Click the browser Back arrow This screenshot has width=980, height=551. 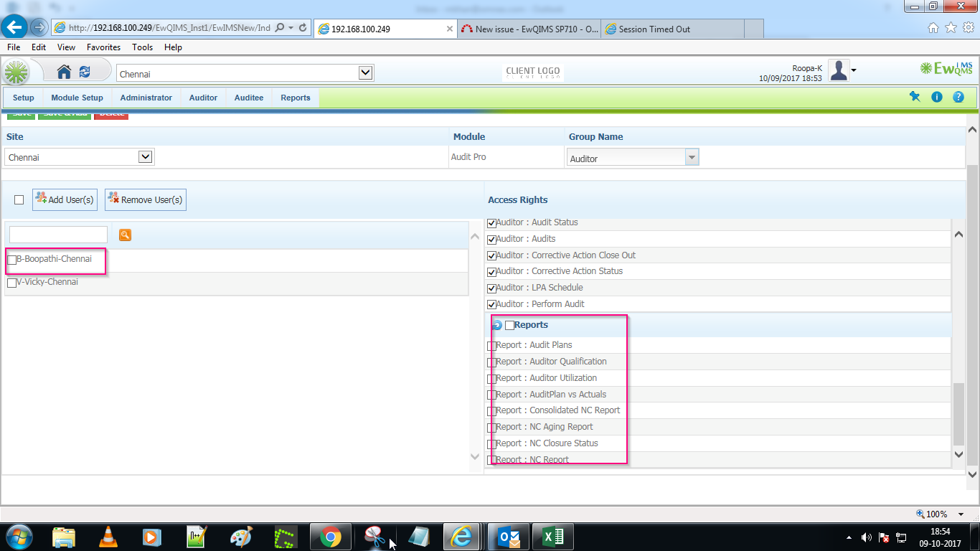pos(16,28)
